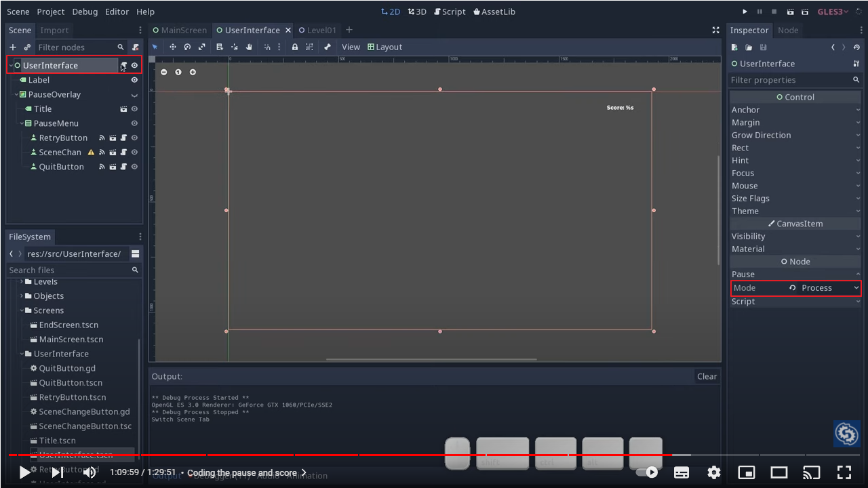This screenshot has width=868, height=488.
Task: Toggle visibility of RetryButton node
Action: click(x=134, y=138)
